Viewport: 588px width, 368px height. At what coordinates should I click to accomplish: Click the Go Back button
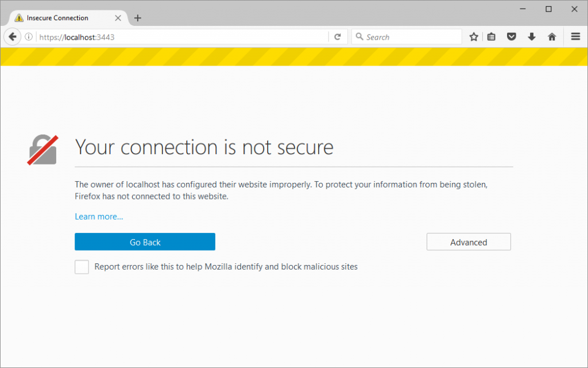click(x=145, y=242)
